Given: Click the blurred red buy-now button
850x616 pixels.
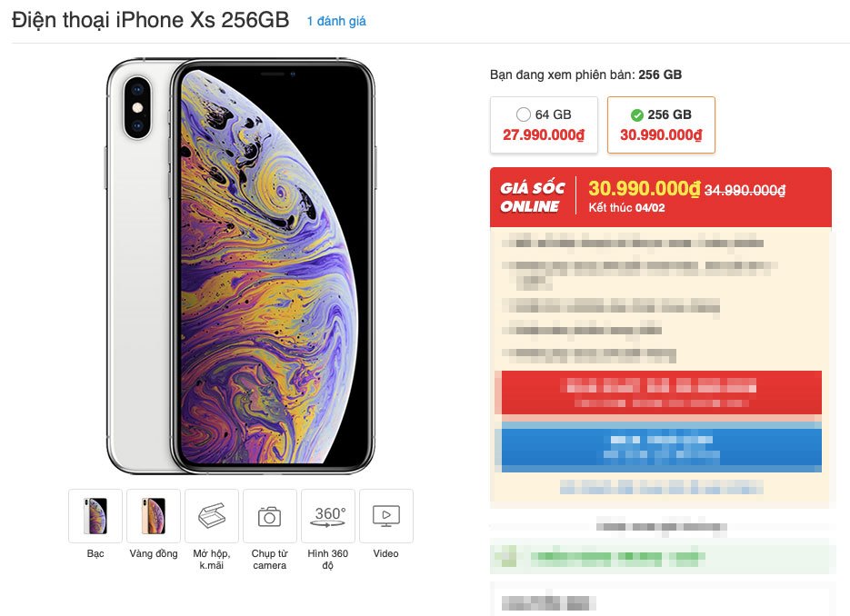Looking at the screenshot, I should (x=661, y=392).
